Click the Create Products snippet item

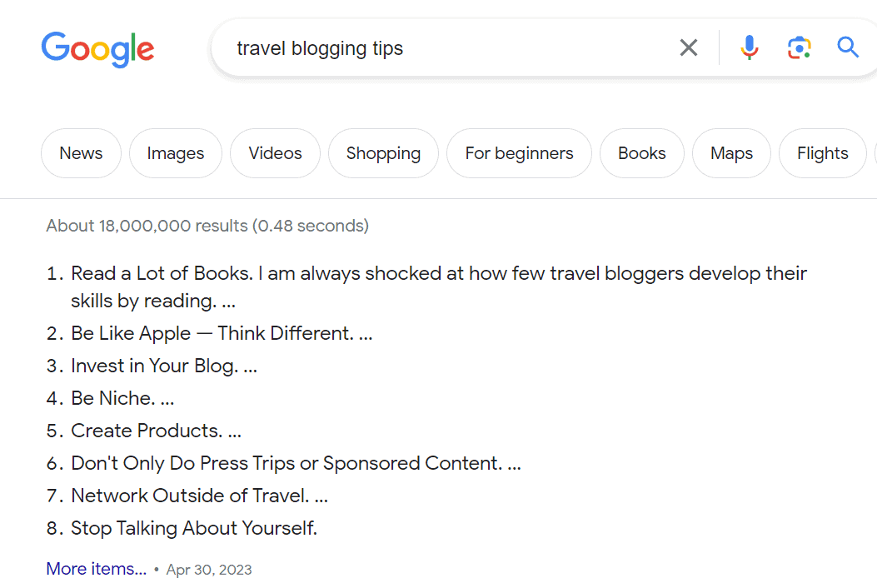[x=156, y=431]
